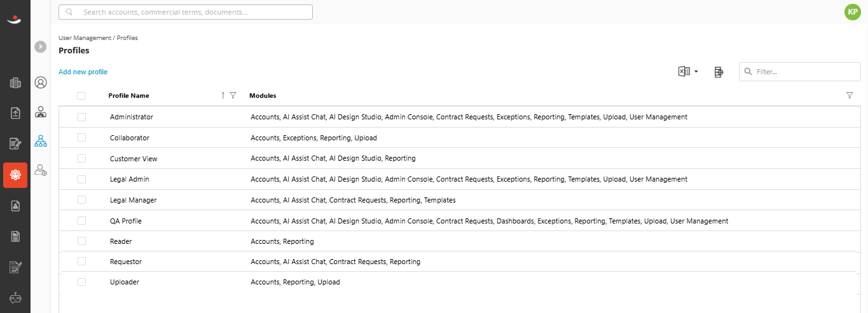Open the Administrator profile name

coord(132,117)
